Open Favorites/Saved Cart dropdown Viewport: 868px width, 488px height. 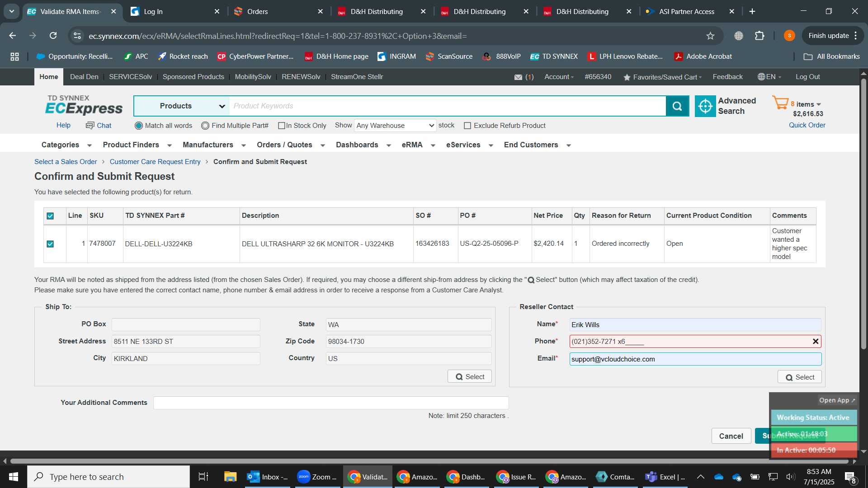(662, 77)
